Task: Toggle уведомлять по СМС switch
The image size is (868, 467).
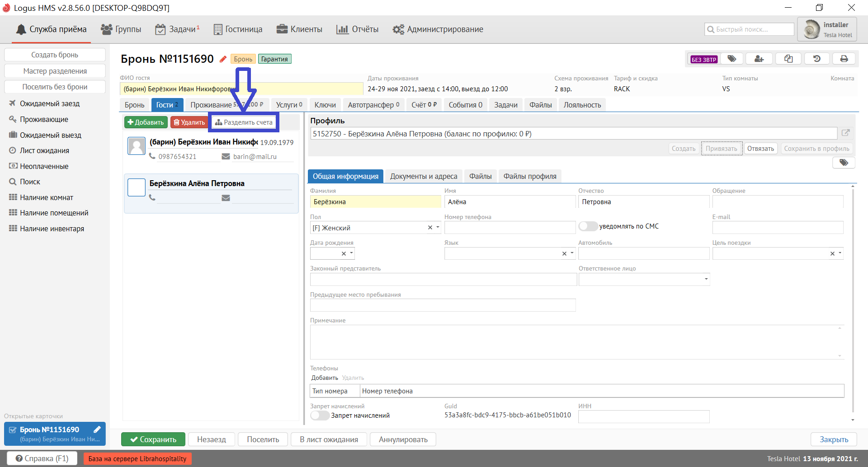Action: pyautogui.click(x=588, y=226)
